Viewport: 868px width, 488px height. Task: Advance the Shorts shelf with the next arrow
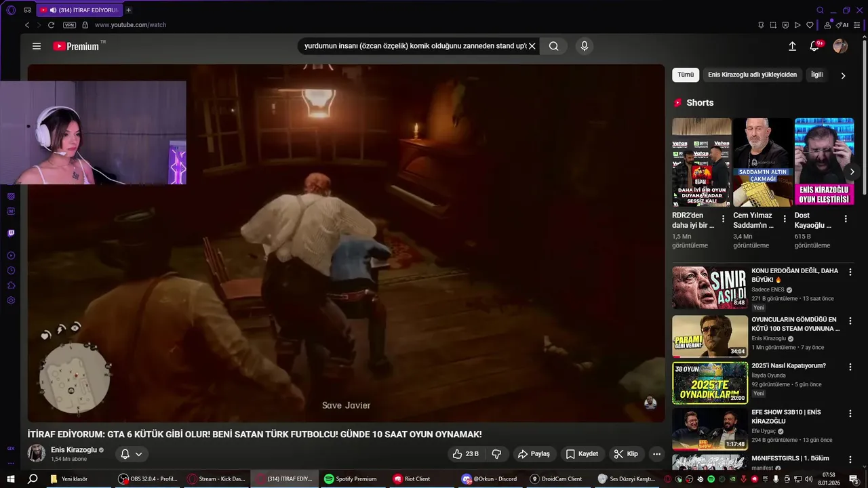coord(852,172)
